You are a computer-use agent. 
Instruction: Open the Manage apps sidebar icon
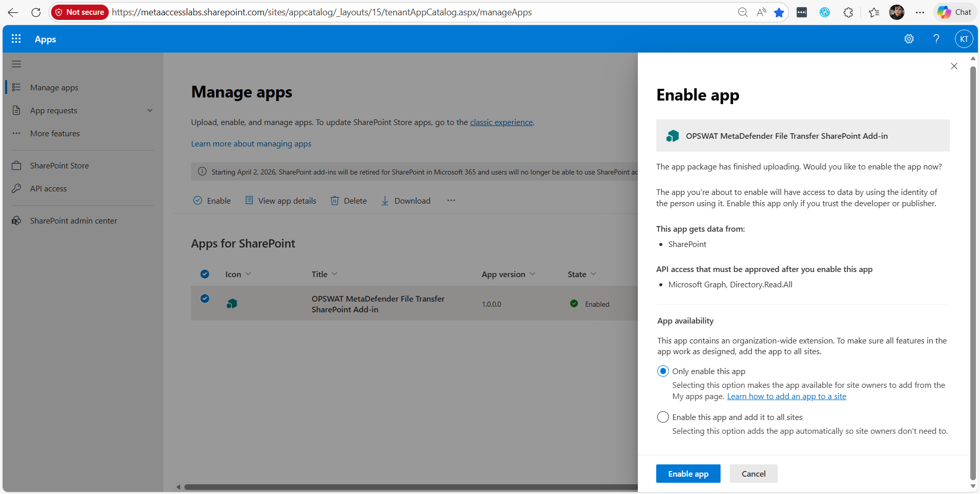click(x=17, y=87)
